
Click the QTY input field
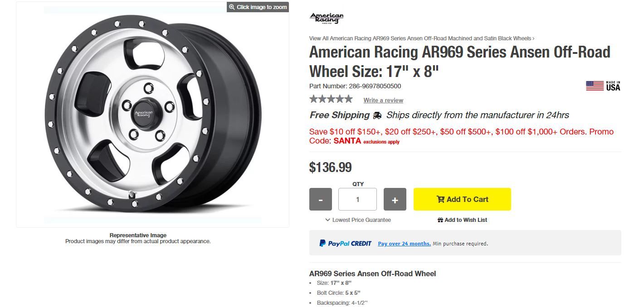tap(357, 199)
